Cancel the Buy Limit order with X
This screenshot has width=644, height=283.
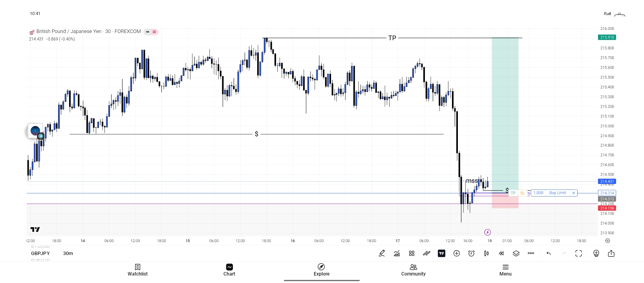pyautogui.click(x=574, y=193)
